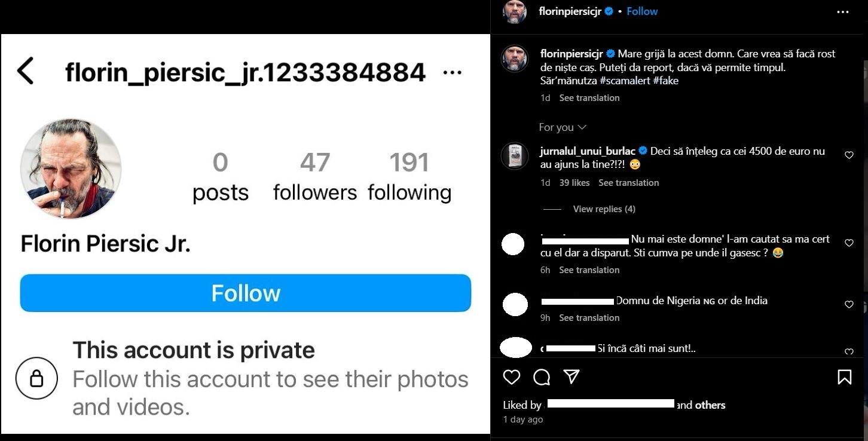
Task: Like the jurnalul_unui_burlac comment
Action: pos(849,155)
